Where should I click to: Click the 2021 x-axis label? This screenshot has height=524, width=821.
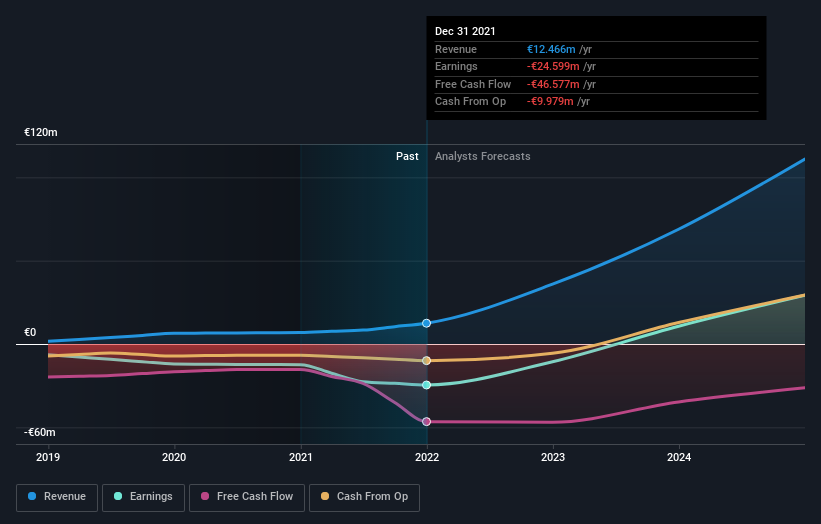[x=301, y=457]
